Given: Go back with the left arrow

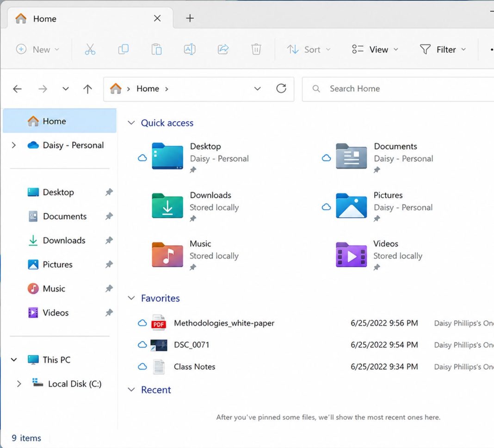Looking at the screenshot, I should tap(17, 89).
